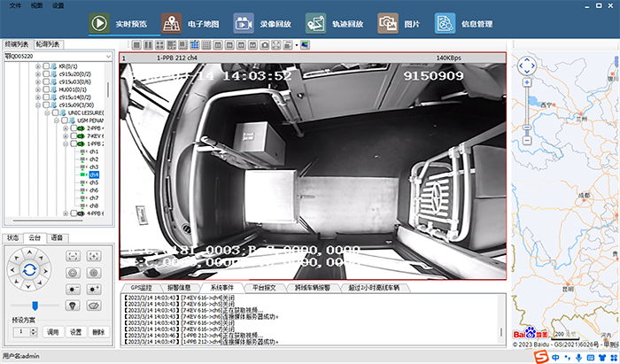This screenshot has height=364, width=620.
Task: Check the c915u09(3/30) group checkbox
Action: pos(46,105)
